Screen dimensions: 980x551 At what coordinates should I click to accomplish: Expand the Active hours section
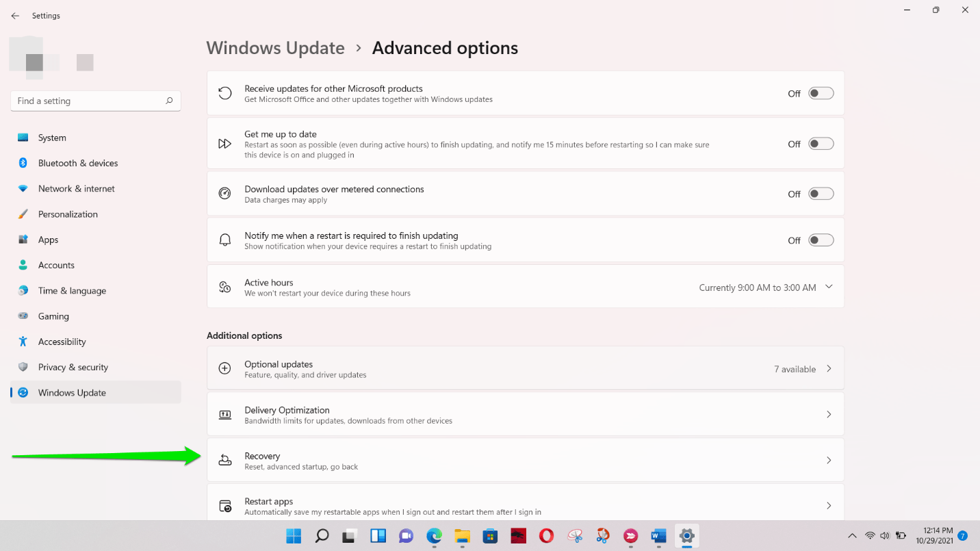click(x=829, y=287)
